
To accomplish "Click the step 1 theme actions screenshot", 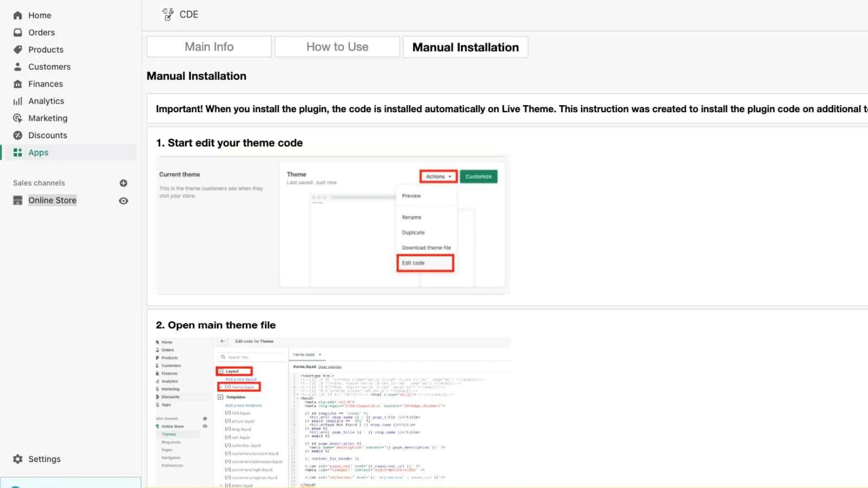I will point(333,225).
